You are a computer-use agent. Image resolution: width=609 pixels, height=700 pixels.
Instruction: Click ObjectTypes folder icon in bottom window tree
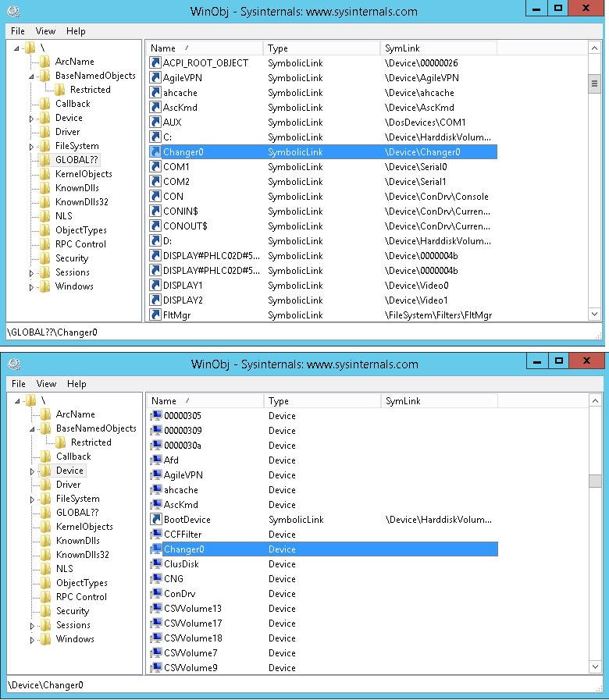click(x=45, y=583)
